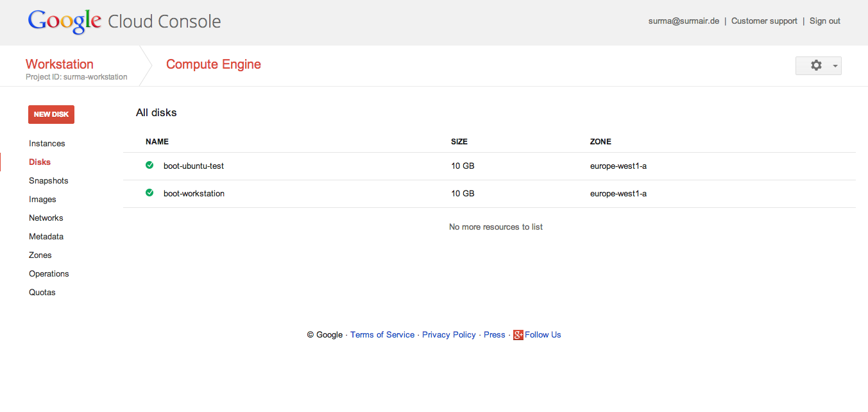
Task: Open Instances in the sidebar
Action: point(47,144)
